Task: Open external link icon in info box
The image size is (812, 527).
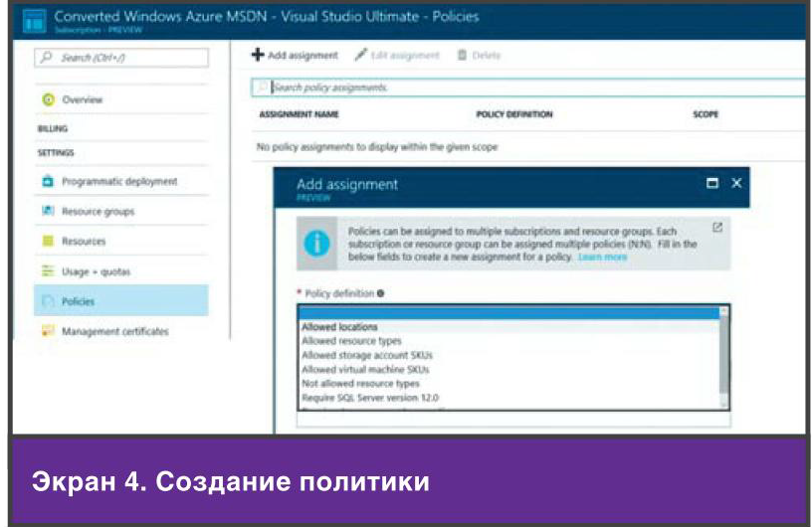Action: tap(717, 227)
